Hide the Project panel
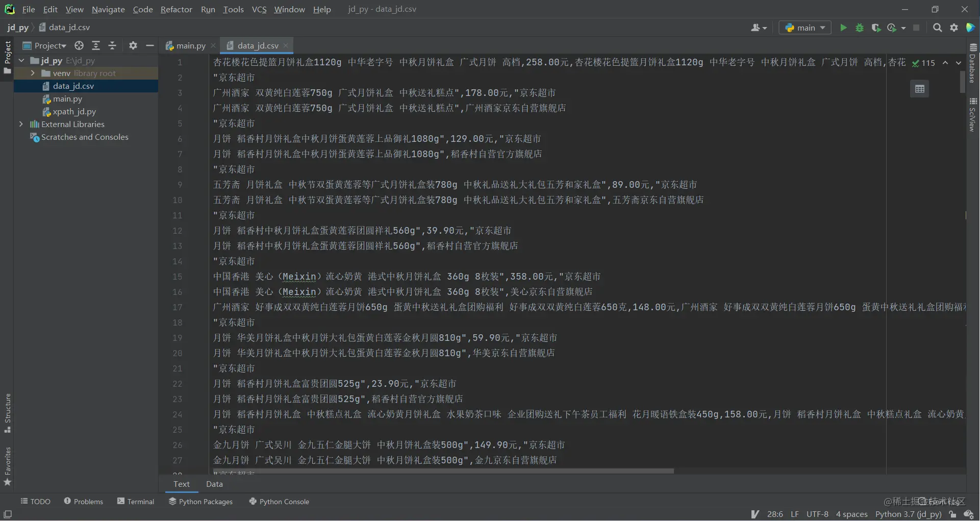Image resolution: width=980 pixels, height=521 pixels. point(150,45)
